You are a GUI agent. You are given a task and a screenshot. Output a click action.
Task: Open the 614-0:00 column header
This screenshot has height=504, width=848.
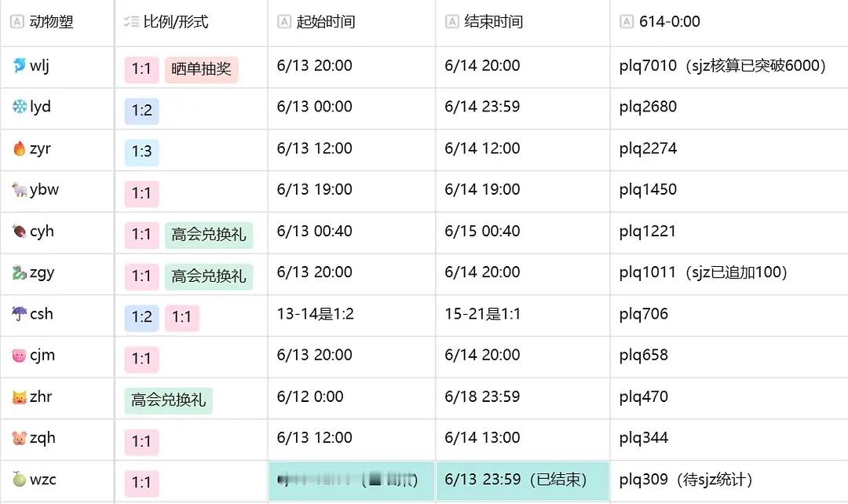(x=729, y=22)
